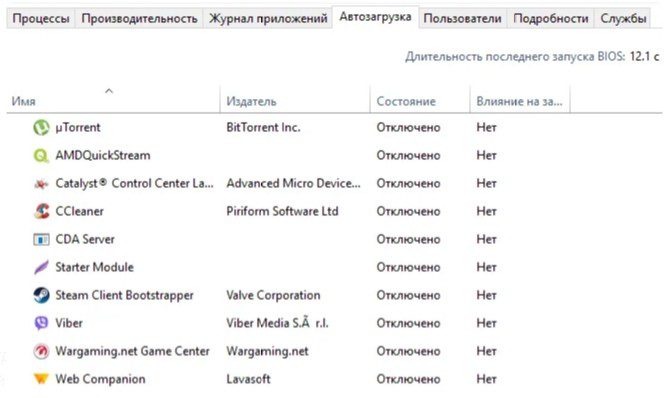Select the CDA Server icon

(x=41, y=239)
